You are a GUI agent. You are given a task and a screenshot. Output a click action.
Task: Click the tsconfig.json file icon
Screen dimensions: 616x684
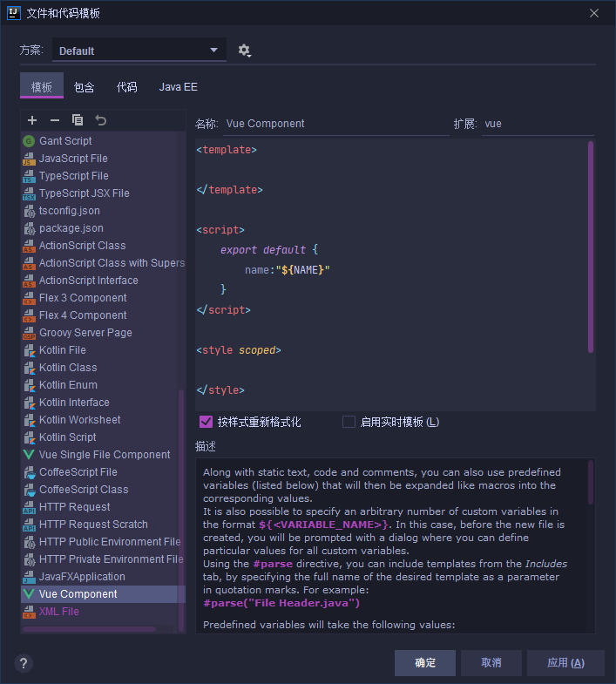30,211
